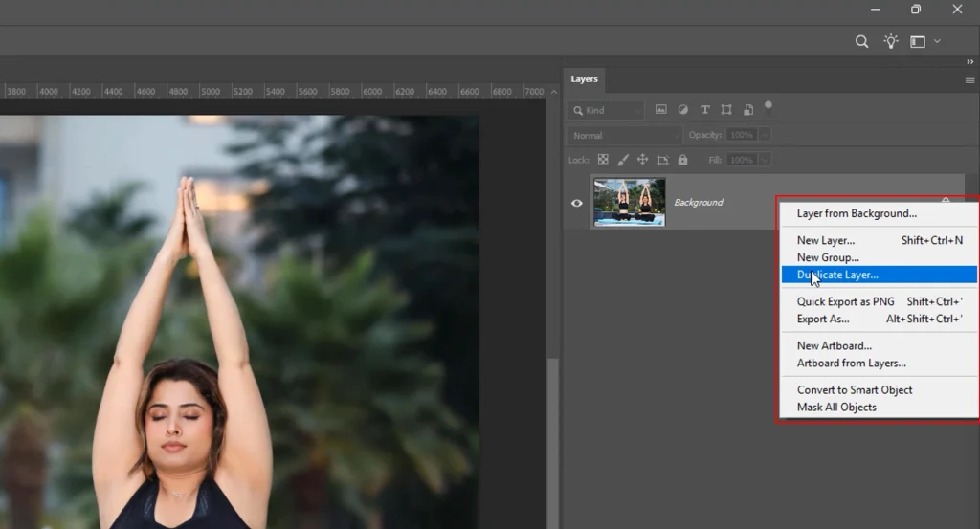
Task: Click horizontal ruler at 5000 mark
Action: [x=210, y=92]
